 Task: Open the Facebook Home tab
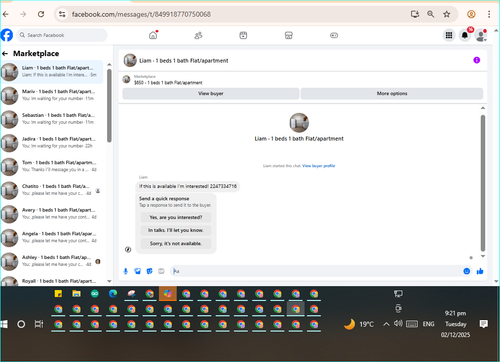click(153, 35)
